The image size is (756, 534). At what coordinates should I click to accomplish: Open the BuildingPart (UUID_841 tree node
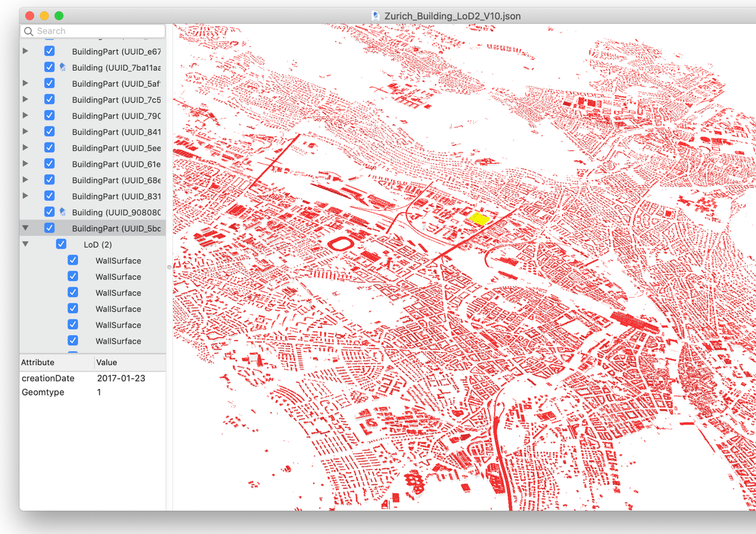(25, 132)
